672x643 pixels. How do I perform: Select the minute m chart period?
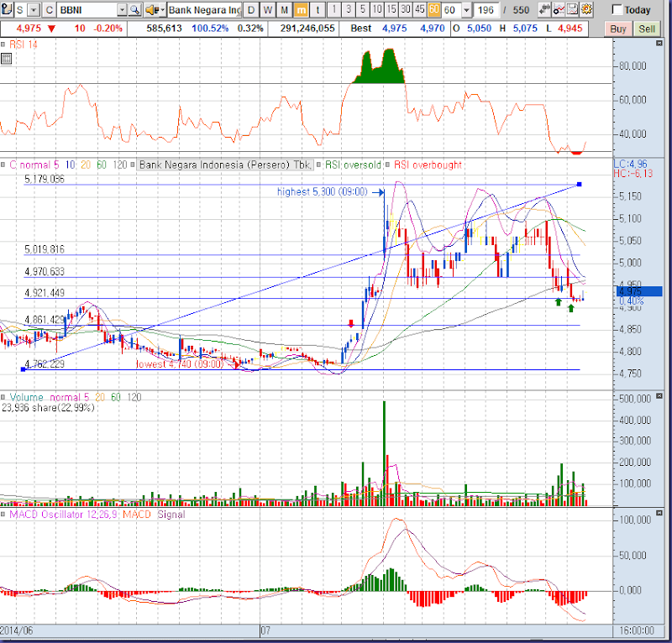point(302,10)
